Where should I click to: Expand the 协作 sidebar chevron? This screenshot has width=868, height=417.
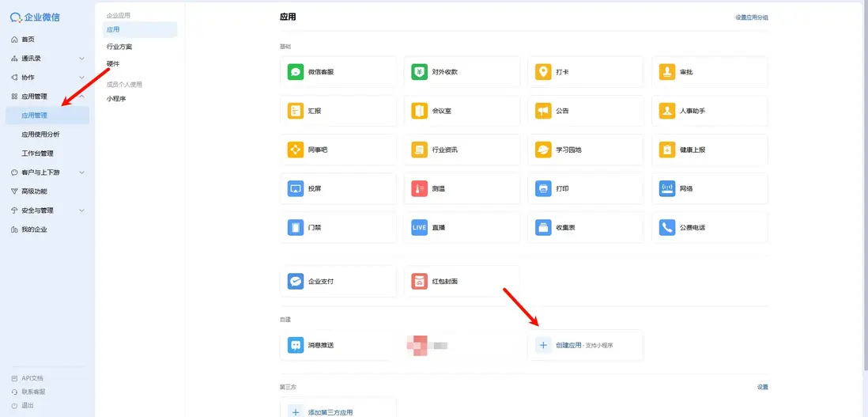[x=82, y=78]
